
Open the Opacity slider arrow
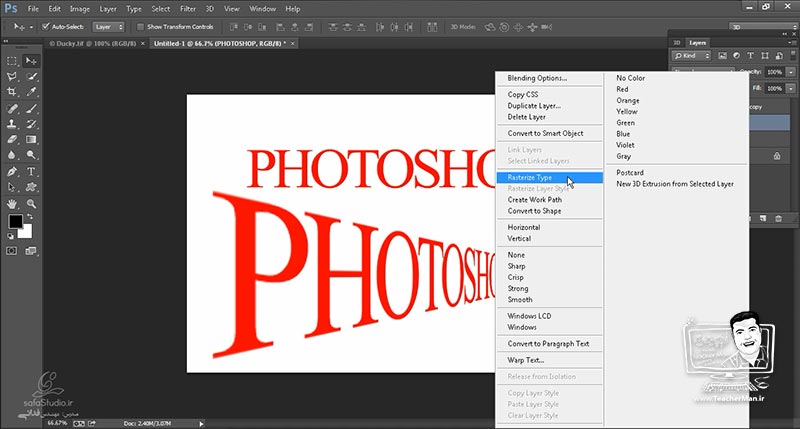pos(791,72)
